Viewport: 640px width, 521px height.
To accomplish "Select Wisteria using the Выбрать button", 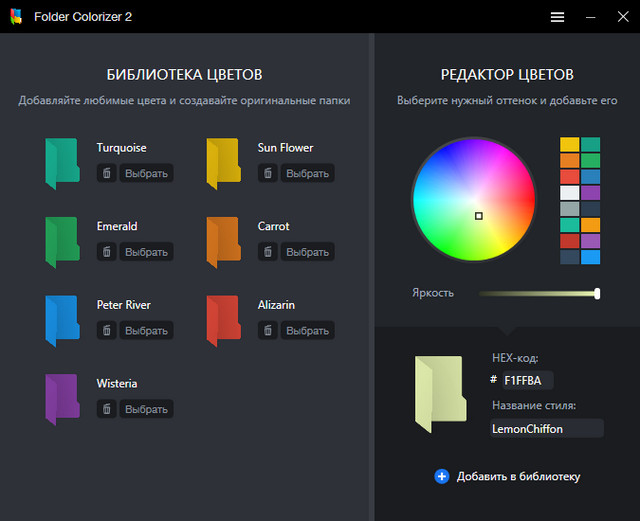I will coord(146,409).
